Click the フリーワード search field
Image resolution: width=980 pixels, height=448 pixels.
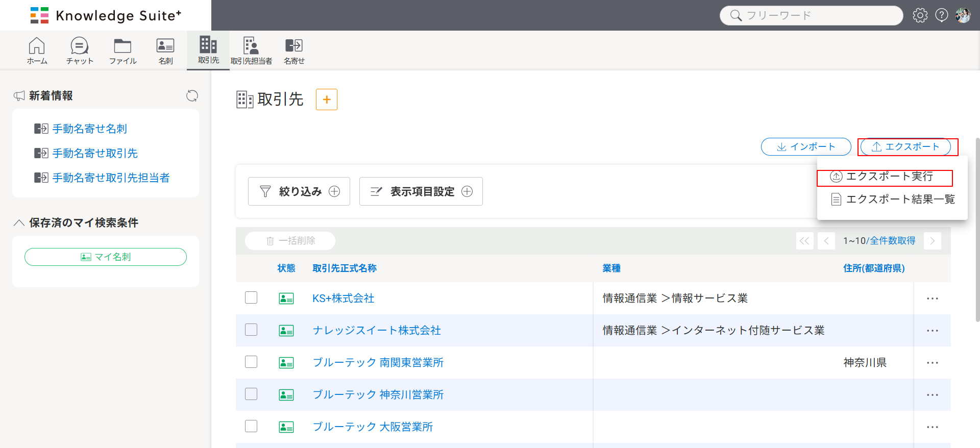811,15
